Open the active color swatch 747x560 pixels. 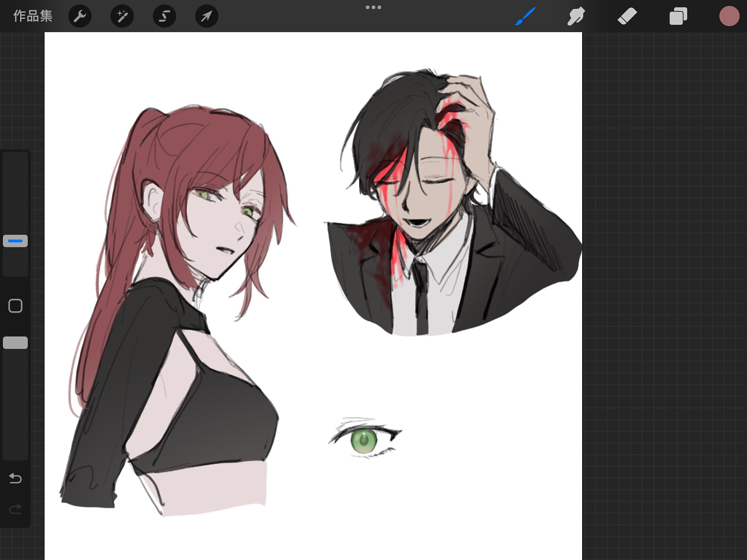729,16
